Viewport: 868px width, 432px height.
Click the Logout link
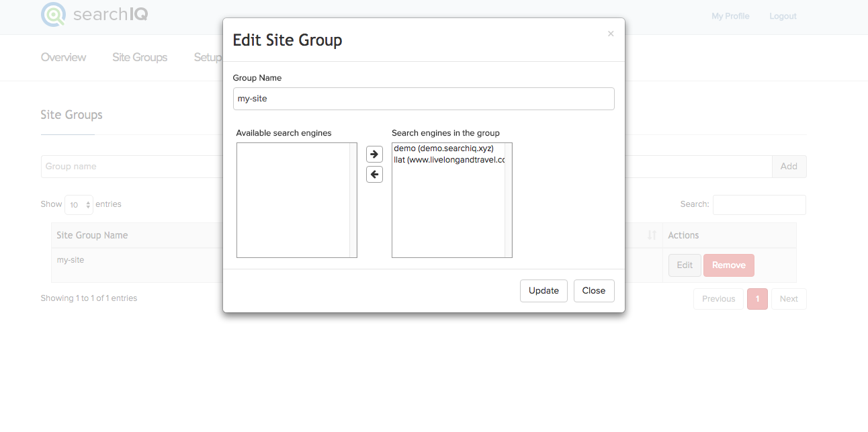(783, 16)
